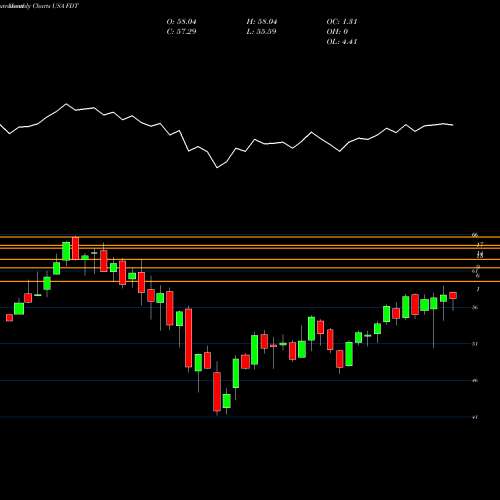Image resolution: width=500 pixels, height=500 pixels.
Task: Click the 41 price axis label
Action: (475, 417)
